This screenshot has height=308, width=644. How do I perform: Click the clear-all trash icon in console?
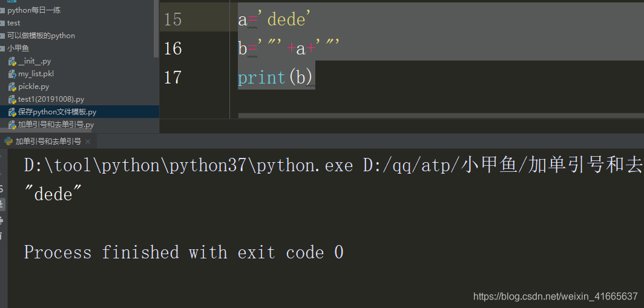(x=2, y=236)
